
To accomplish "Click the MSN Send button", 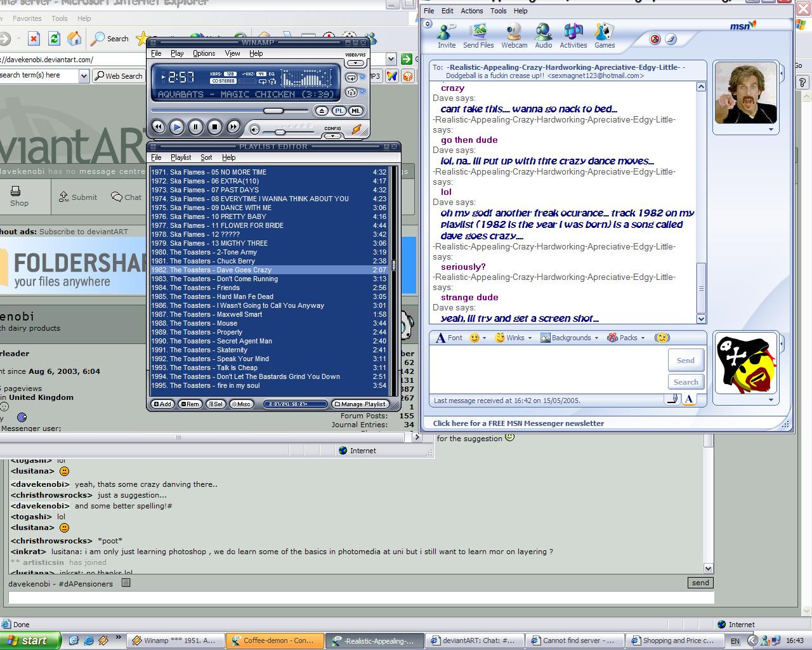I will [x=685, y=360].
